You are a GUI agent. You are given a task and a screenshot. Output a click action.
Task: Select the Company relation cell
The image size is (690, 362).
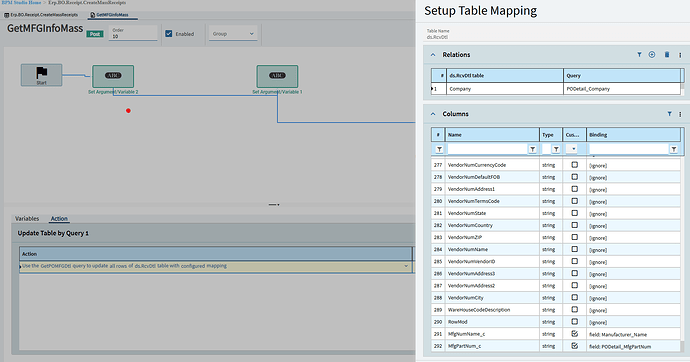[505, 88]
